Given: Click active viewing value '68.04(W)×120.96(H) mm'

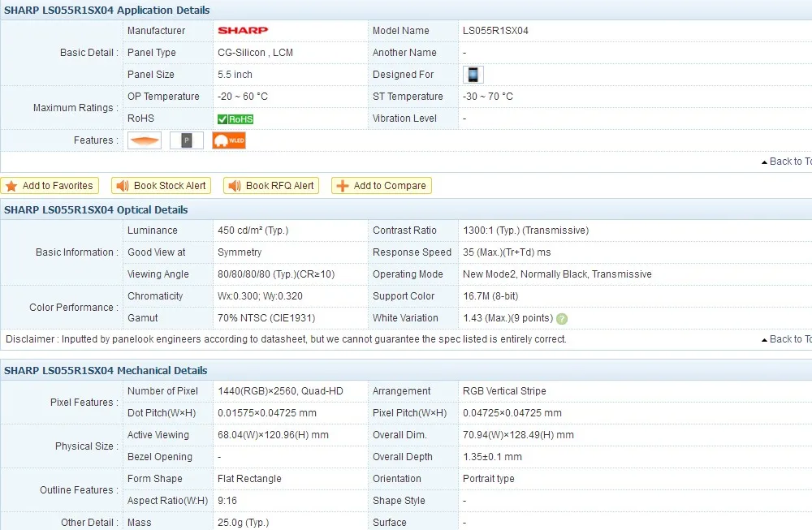Looking at the screenshot, I should click(x=273, y=435).
